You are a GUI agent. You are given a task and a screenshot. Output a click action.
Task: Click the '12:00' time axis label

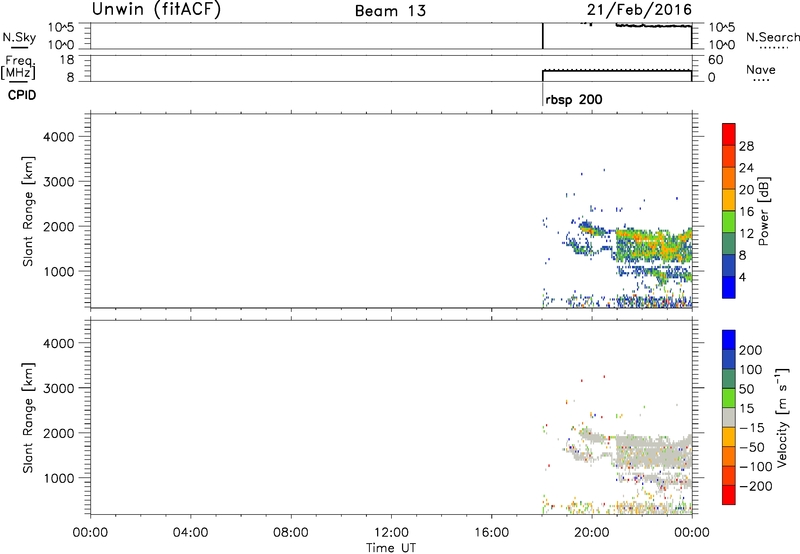point(391,533)
